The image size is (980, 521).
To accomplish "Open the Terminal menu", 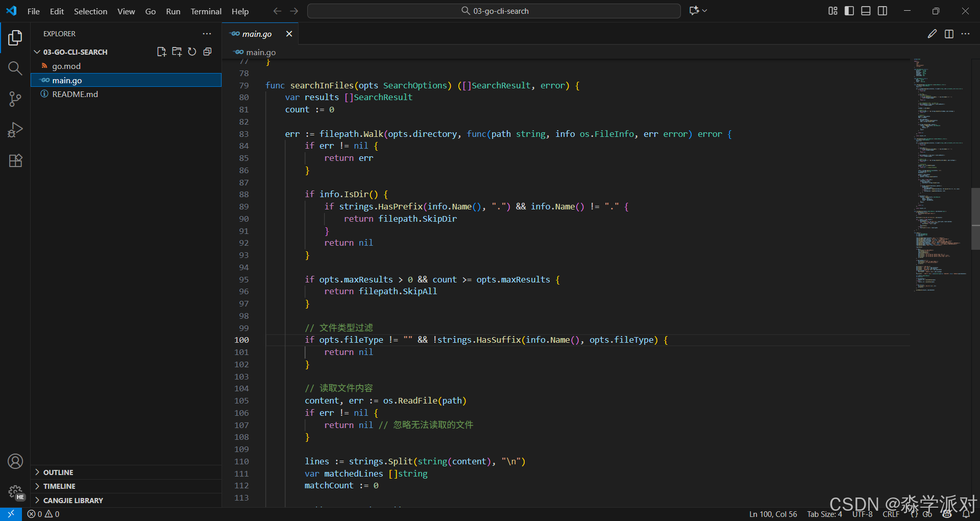I will [x=206, y=11].
